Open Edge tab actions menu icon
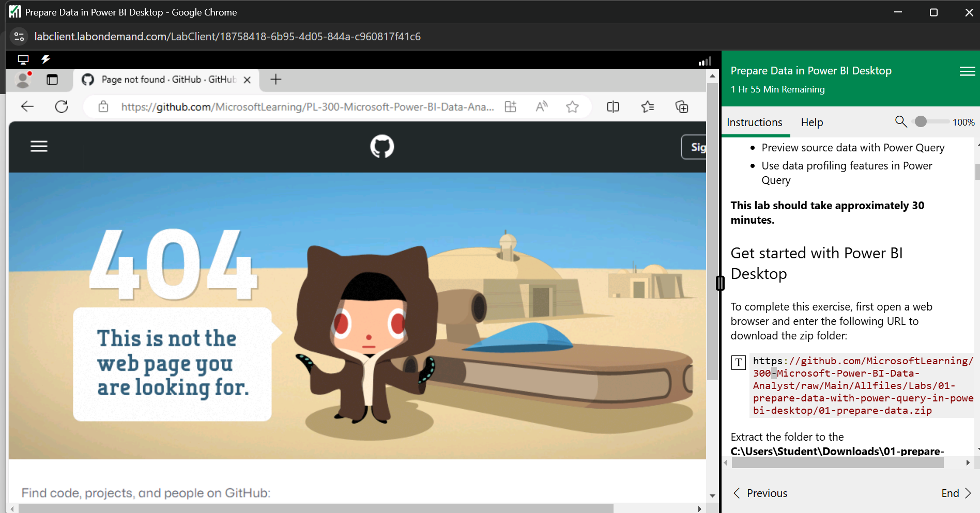Viewport: 980px width, 513px height. [x=52, y=80]
